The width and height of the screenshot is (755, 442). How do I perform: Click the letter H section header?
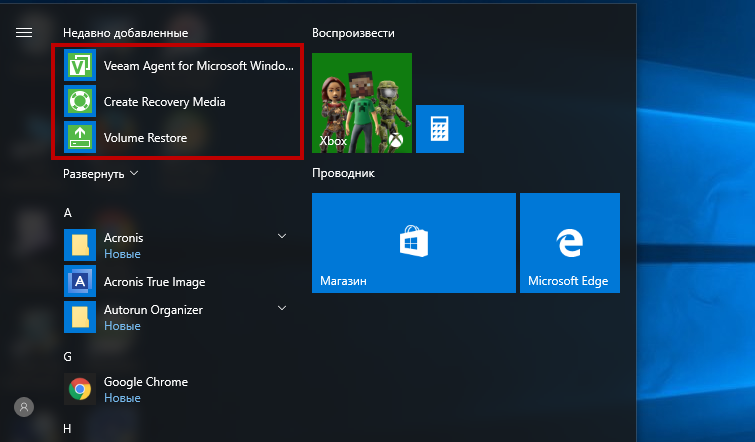(67, 429)
